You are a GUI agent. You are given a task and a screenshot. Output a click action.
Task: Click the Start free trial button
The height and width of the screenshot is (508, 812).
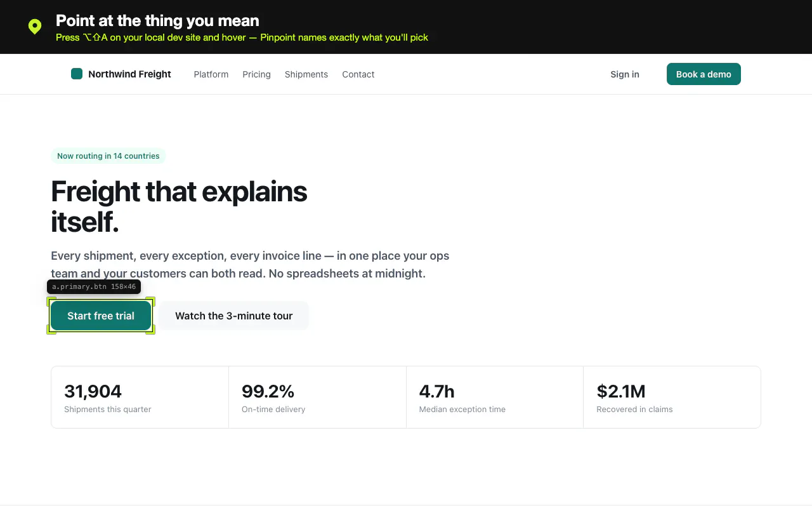(101, 316)
